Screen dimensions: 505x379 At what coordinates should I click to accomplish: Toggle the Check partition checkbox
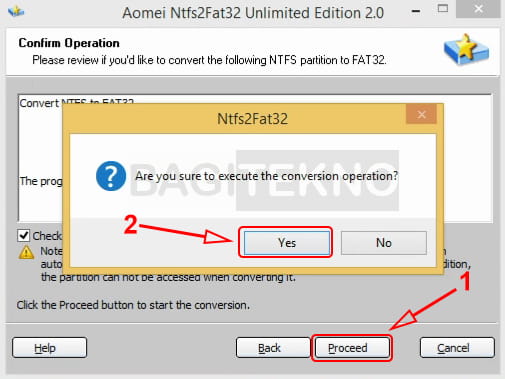pos(24,235)
